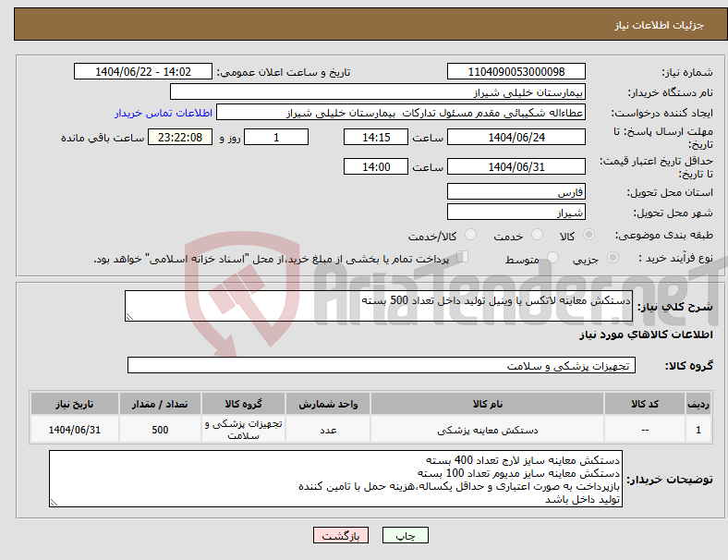
Task: Select the جزیی purchase type radio
Action: (x=613, y=257)
